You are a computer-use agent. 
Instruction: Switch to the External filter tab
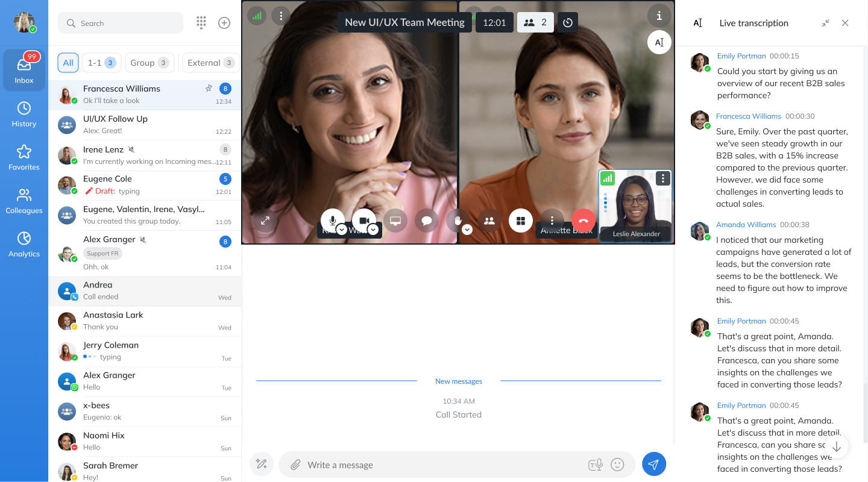(x=210, y=63)
